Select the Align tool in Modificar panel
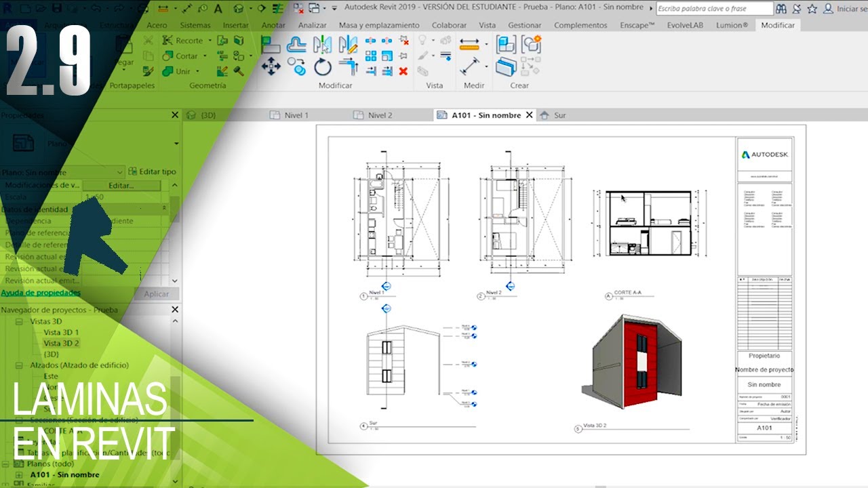This screenshot has width=868, height=488. coord(271,45)
